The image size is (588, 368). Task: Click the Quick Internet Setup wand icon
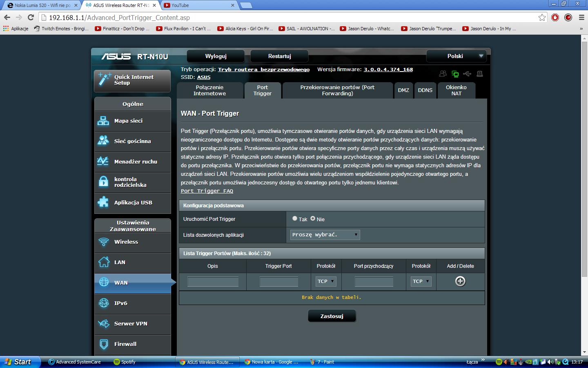coord(104,79)
